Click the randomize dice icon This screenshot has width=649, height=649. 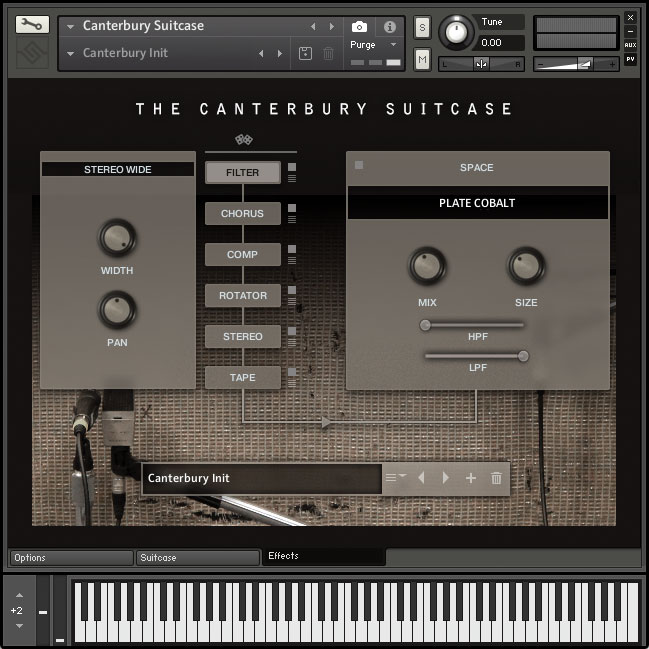pos(242,139)
